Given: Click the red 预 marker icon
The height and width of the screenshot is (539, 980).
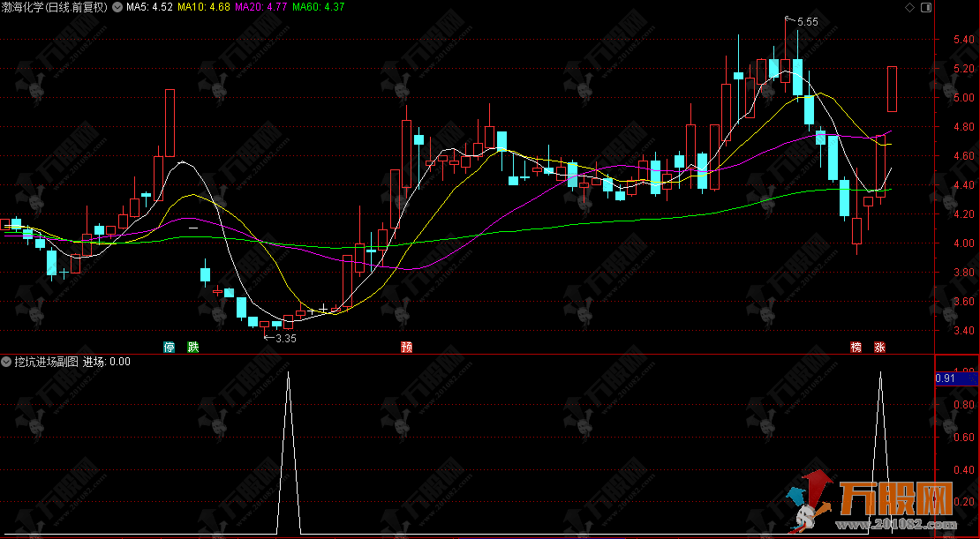Looking at the screenshot, I should point(406,348).
